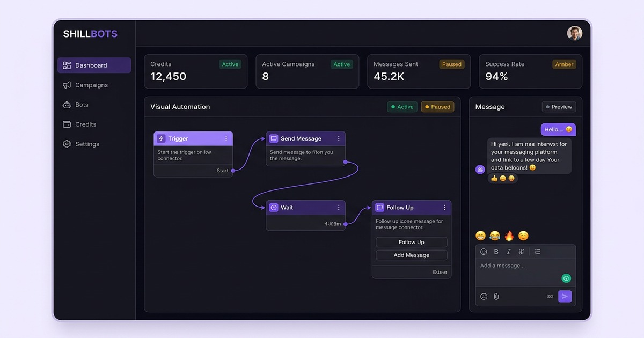This screenshot has width=644, height=338.
Task: Click the clock icon on the Wait node
Action: (x=274, y=208)
